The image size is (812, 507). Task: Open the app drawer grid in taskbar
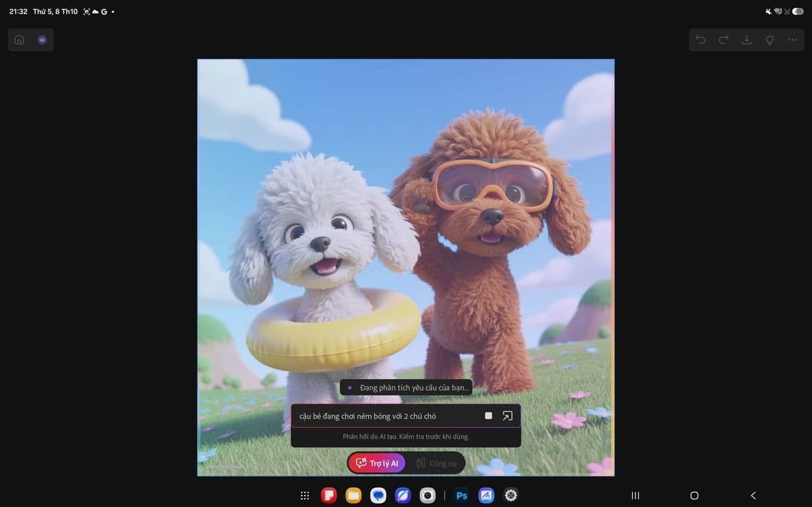(x=304, y=495)
